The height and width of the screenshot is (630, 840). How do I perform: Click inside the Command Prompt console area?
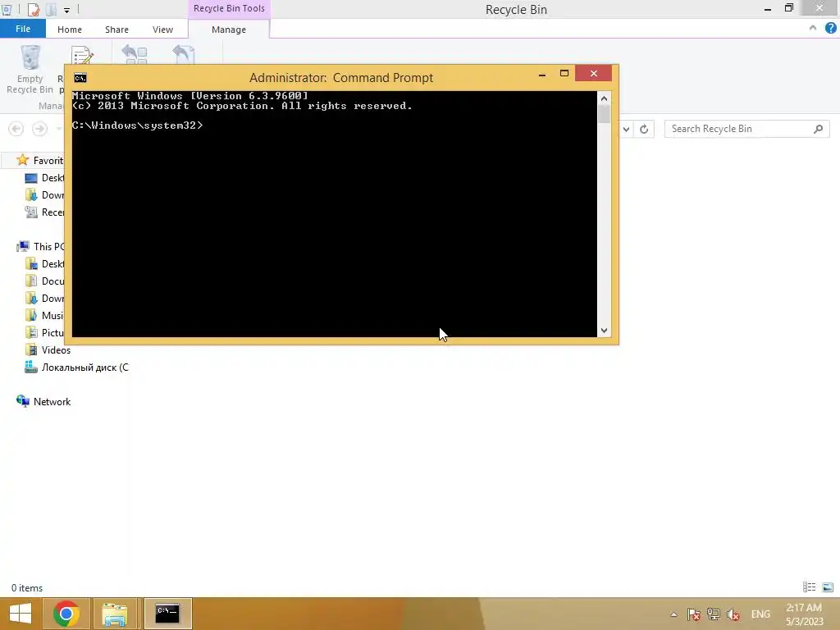point(335,214)
